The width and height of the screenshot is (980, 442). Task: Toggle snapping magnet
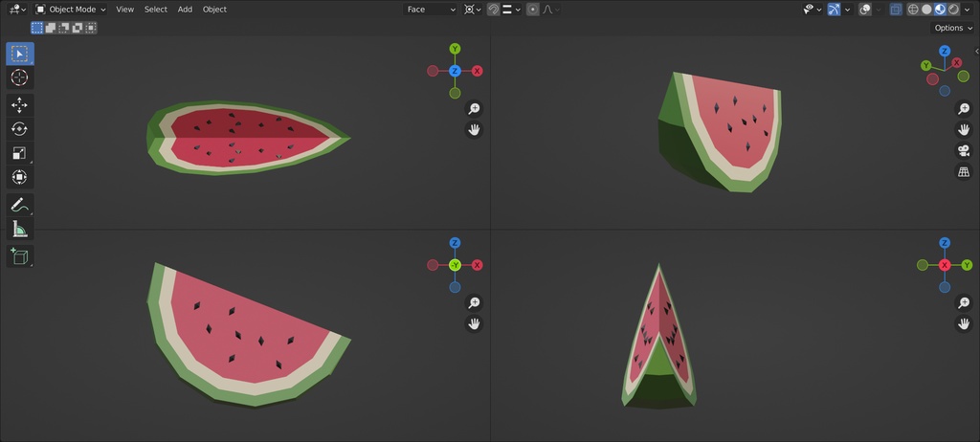[x=493, y=10]
